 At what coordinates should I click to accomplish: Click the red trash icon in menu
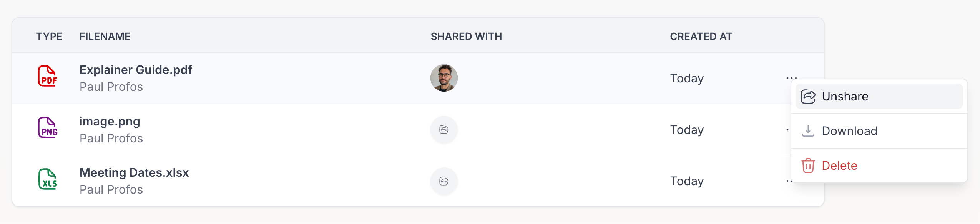[808, 165]
